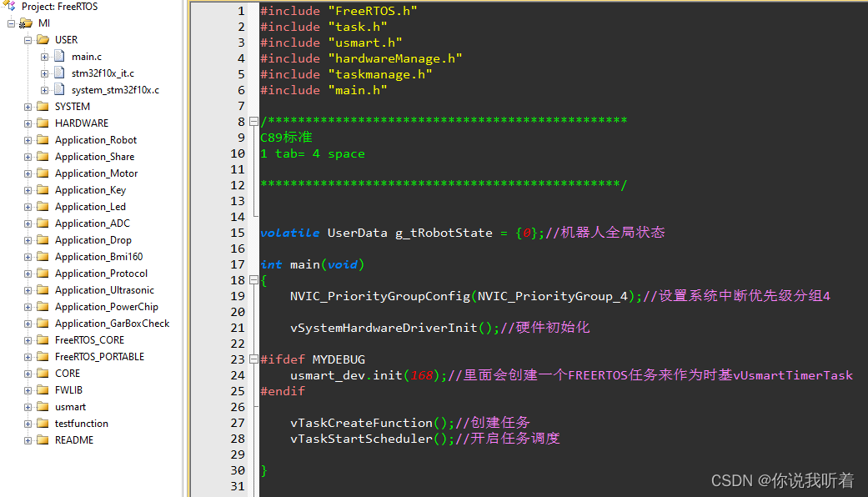
Task: Select the usmart group label
Action: click(x=70, y=407)
